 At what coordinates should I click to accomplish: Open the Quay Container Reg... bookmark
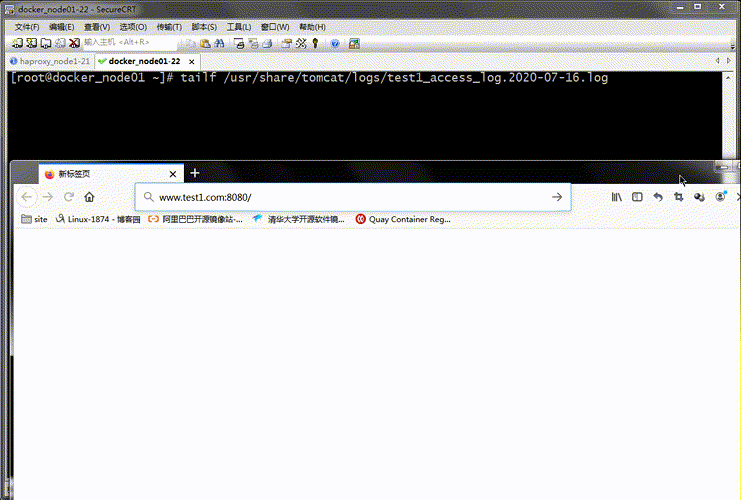[403, 219]
